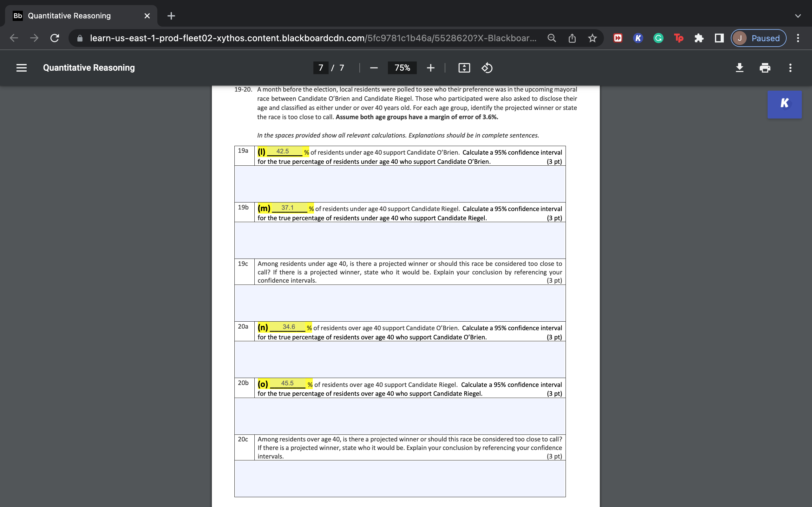Click the fit-to-page icon in PDF toolbar

pyautogui.click(x=464, y=68)
